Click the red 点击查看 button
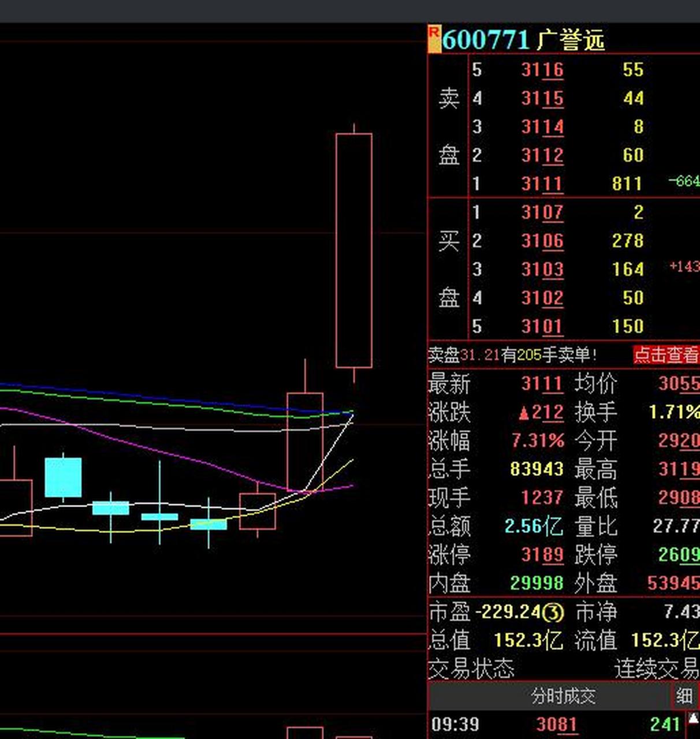The image size is (700, 739). tap(666, 354)
